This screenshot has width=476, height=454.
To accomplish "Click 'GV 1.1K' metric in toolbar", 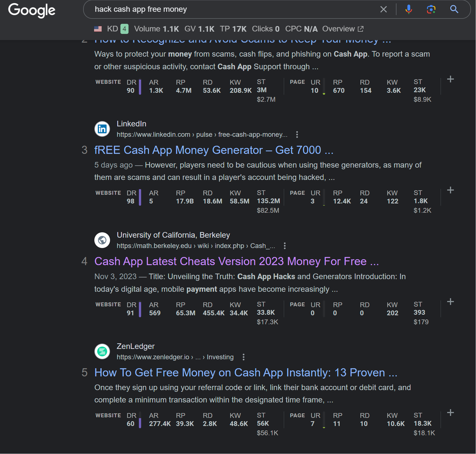I will coord(199,29).
